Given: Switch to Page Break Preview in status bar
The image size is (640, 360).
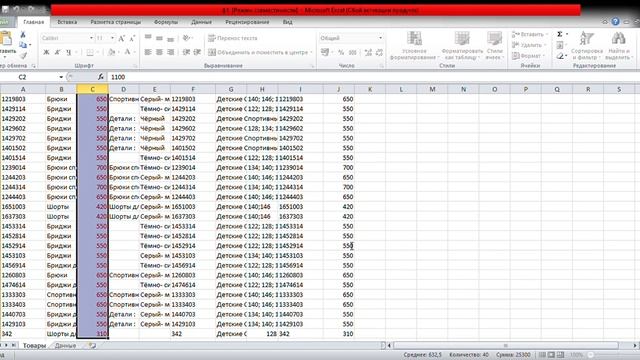Looking at the screenshot, I should tap(560, 355).
